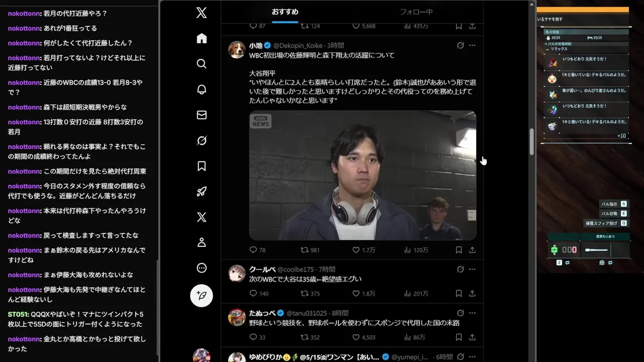Open the Messages envelope icon
The height and width of the screenshot is (362, 644).
pos(202,115)
